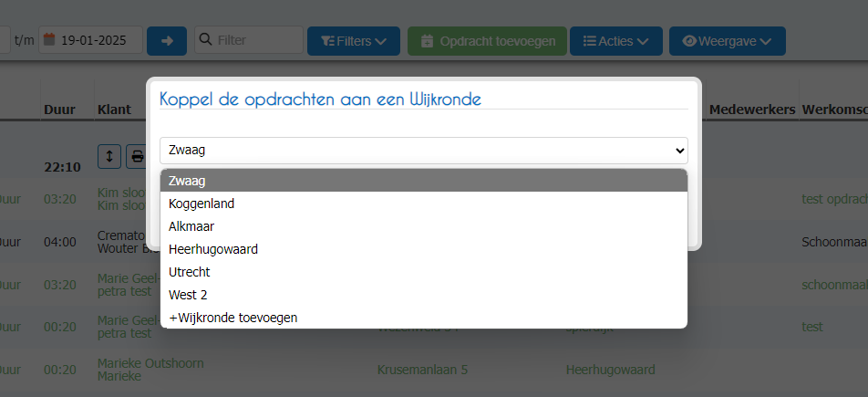Click the sort arrows icon button
This screenshot has width=868, height=397.
coord(109,156)
